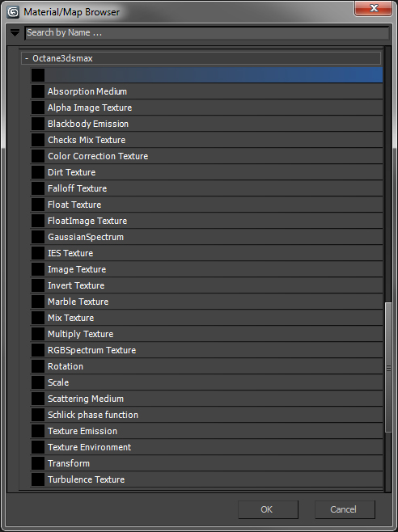398x532 pixels.
Task: Select Texture Environment entry
Action: coord(206,447)
